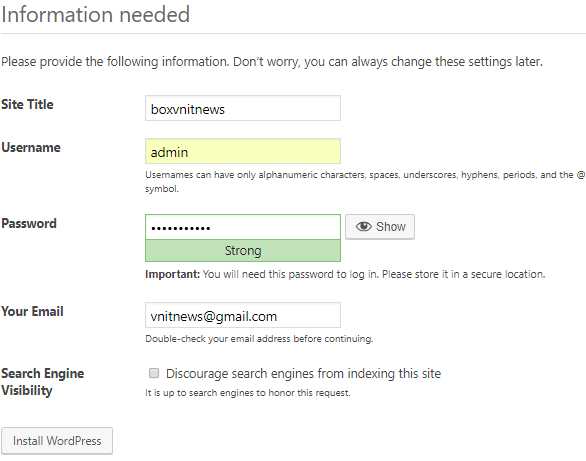Tick the discourage search engines checkbox
The height and width of the screenshot is (461, 586).
point(154,373)
